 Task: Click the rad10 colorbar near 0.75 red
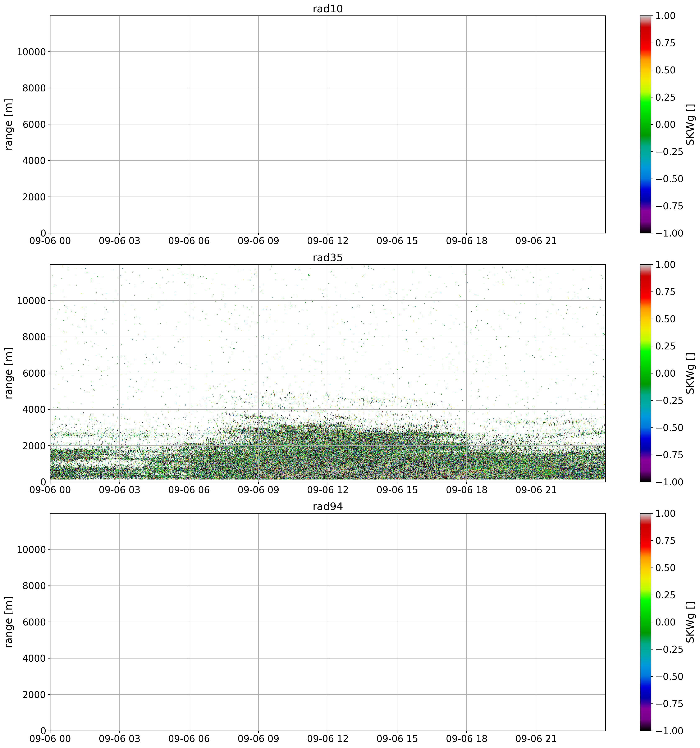click(645, 43)
